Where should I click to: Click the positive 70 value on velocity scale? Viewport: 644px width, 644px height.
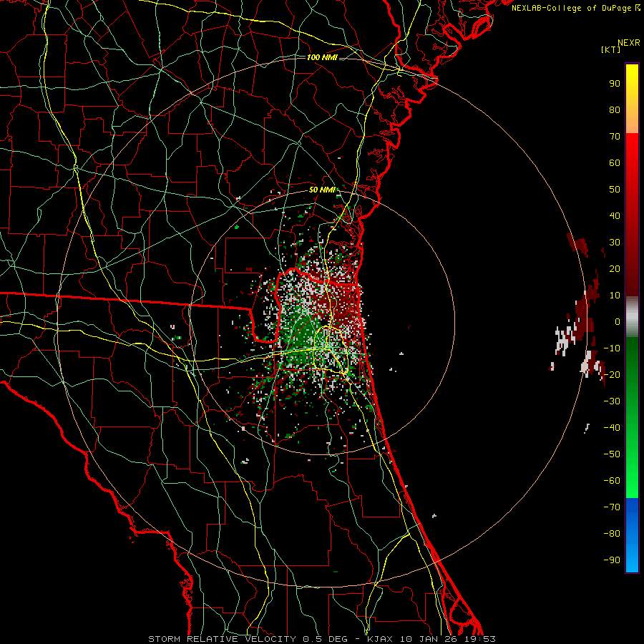[615, 137]
